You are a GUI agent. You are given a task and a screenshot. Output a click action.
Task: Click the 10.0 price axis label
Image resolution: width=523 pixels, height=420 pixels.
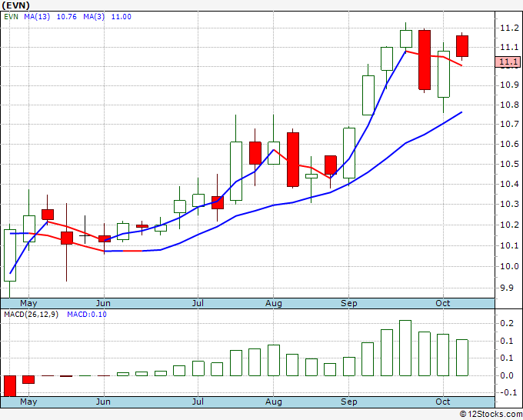pos(509,267)
